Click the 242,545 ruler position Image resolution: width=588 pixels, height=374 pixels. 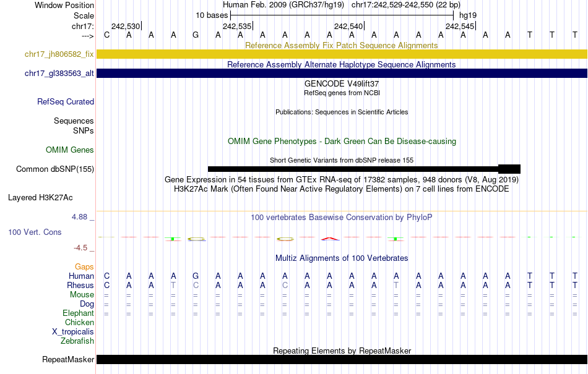click(x=460, y=26)
